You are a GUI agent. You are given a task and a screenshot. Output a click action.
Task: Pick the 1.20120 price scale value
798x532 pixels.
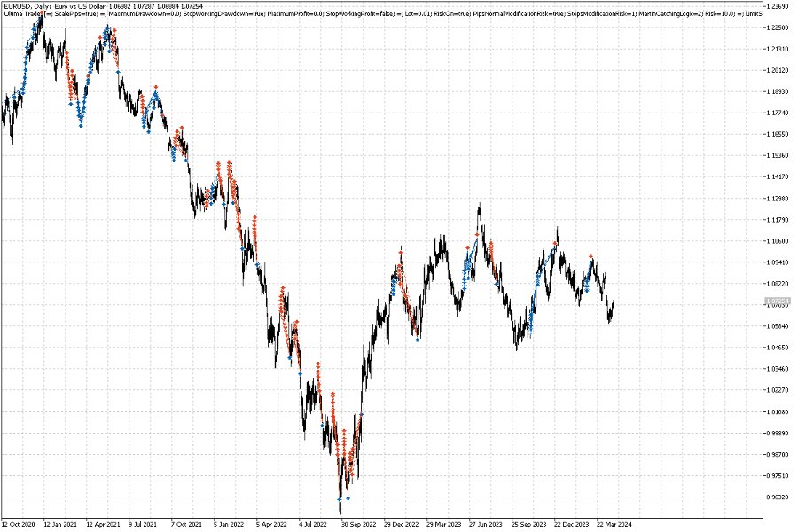[778, 70]
